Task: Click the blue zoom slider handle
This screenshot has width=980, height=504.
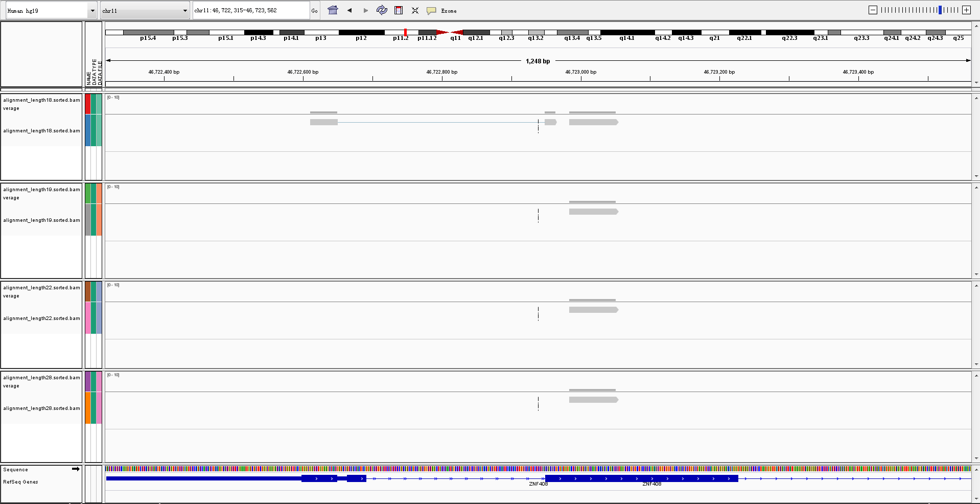Action: coord(940,10)
